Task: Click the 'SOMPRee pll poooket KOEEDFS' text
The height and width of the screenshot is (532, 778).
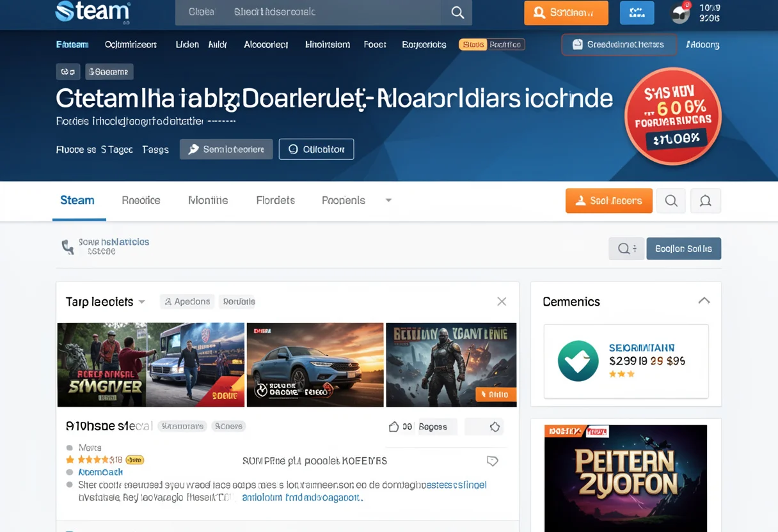Action: point(315,460)
